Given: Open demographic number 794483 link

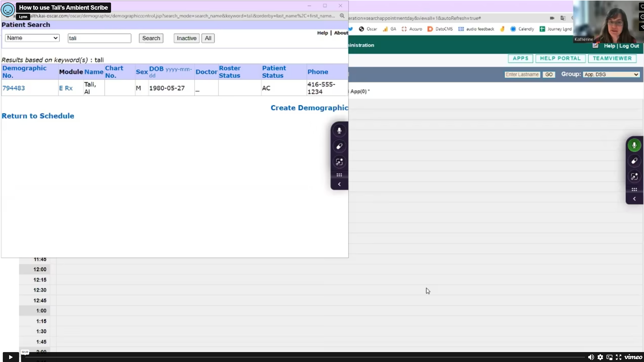Looking at the screenshot, I should tap(14, 88).
